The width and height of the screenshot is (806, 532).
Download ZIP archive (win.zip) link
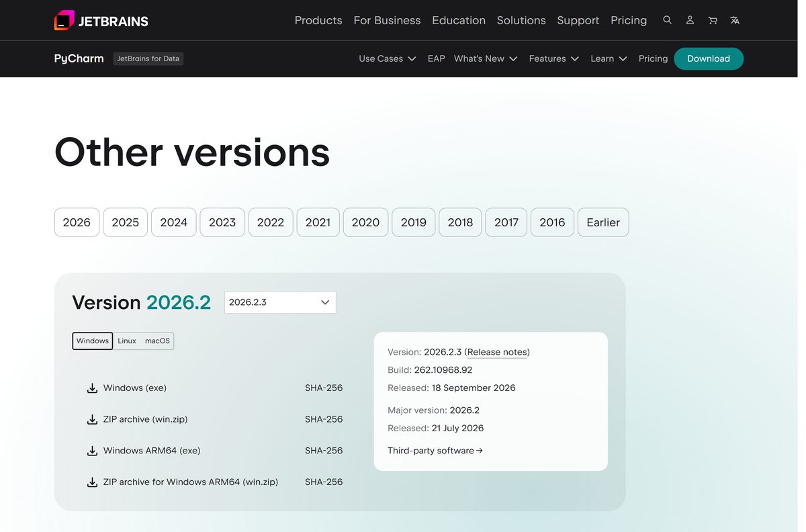click(x=145, y=419)
